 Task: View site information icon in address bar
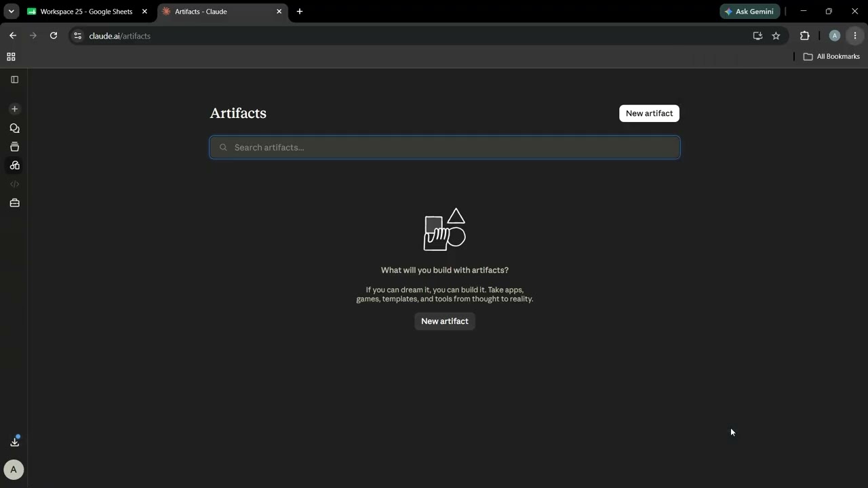77,36
